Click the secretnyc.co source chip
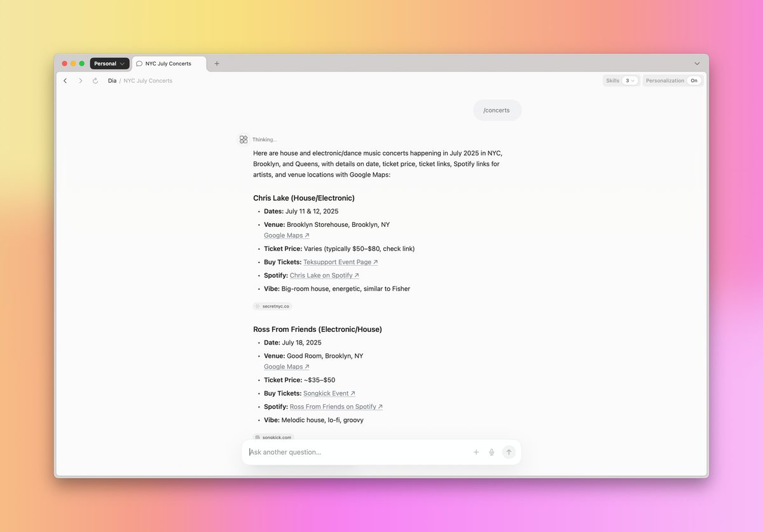763x532 pixels. click(x=272, y=306)
